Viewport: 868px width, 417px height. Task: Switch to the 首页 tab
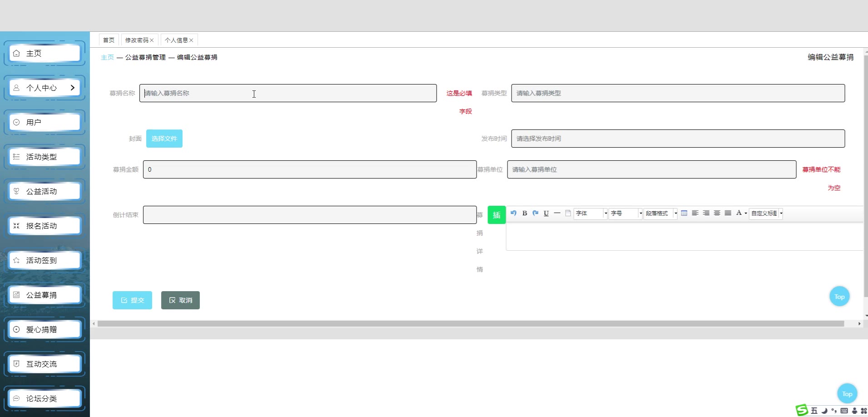point(109,40)
